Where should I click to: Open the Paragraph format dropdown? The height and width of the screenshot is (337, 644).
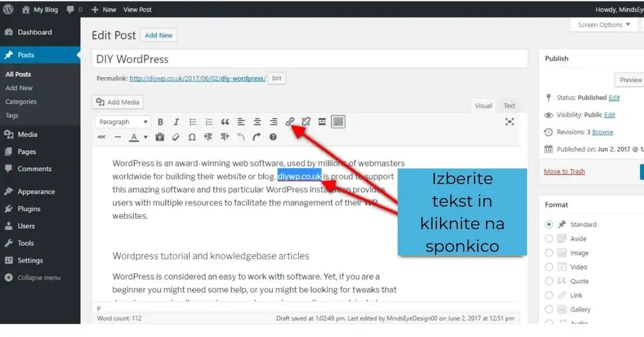[123, 122]
